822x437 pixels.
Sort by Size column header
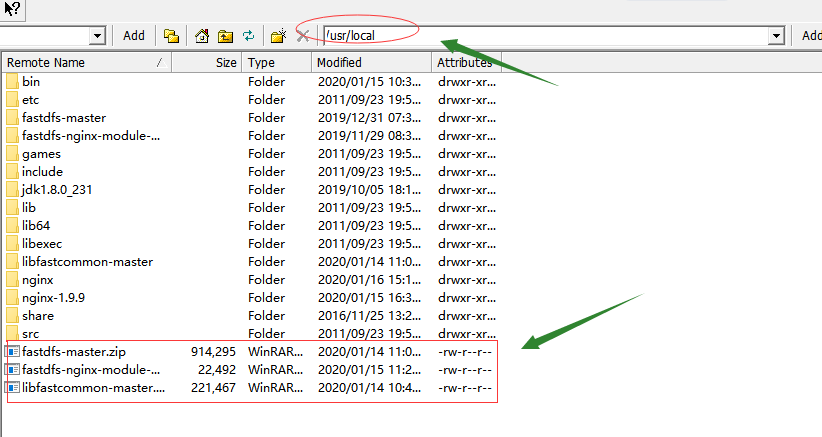(207, 62)
